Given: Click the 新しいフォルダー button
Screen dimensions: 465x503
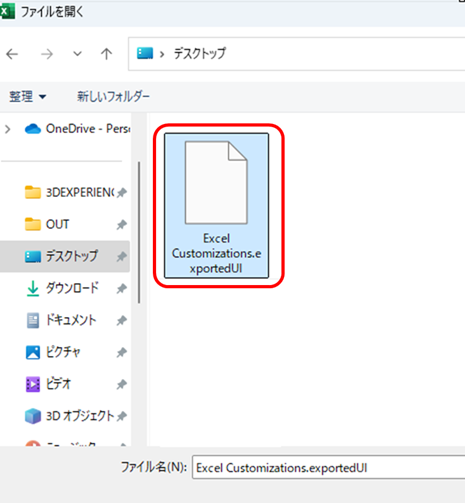Looking at the screenshot, I should (113, 97).
